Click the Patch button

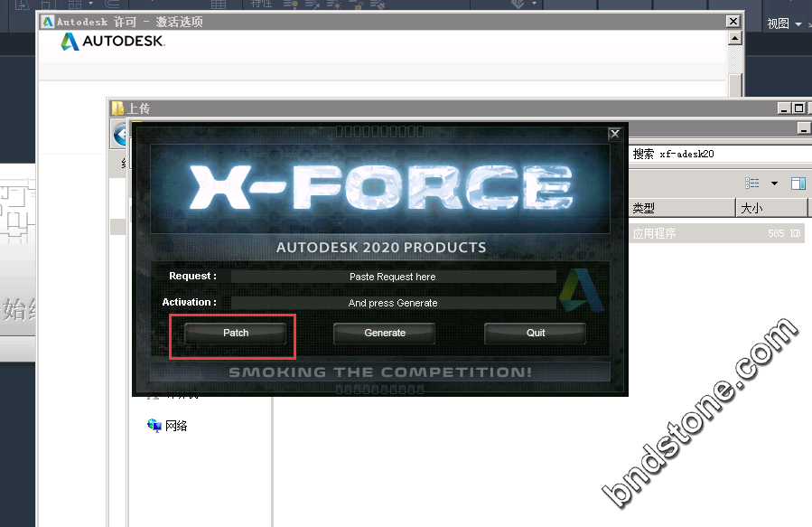pyautogui.click(x=236, y=333)
